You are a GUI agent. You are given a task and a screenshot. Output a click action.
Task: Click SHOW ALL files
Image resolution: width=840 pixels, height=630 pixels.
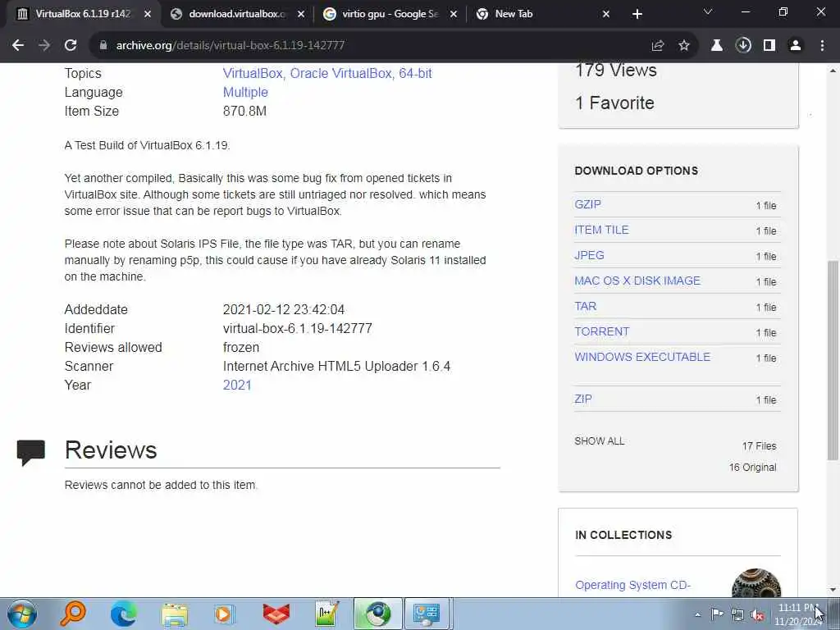point(599,441)
